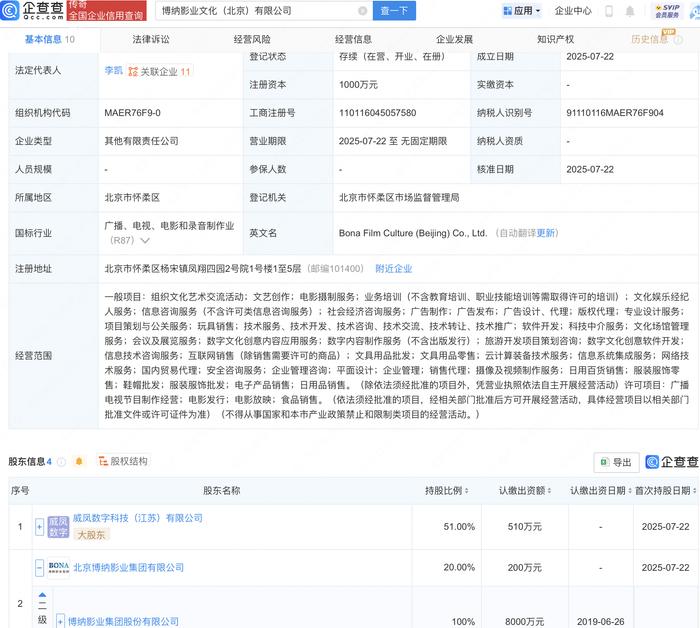
Task: Select registration number 110116045057580
Action: (x=377, y=113)
